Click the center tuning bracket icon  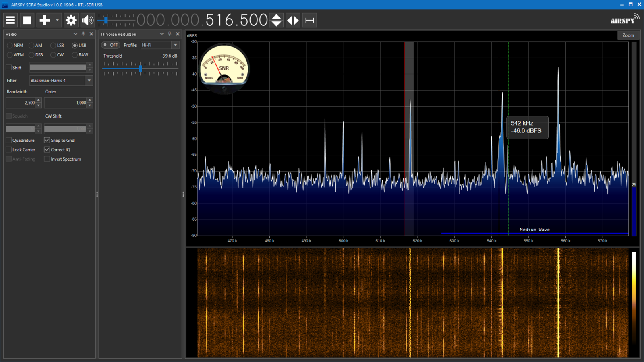(x=309, y=20)
